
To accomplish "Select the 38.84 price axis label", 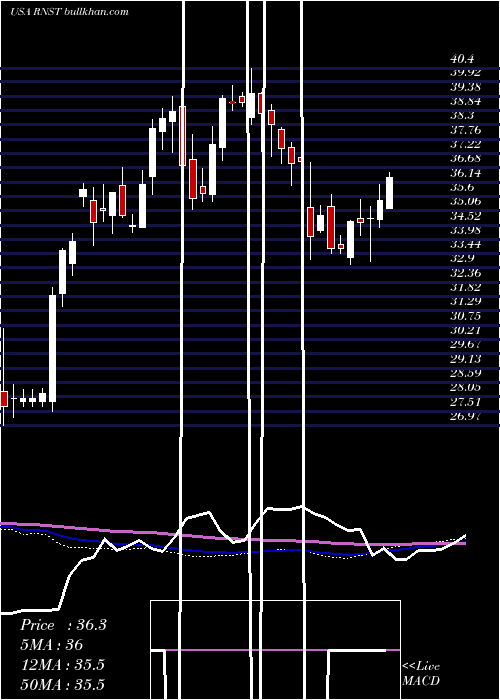I will point(464,101).
